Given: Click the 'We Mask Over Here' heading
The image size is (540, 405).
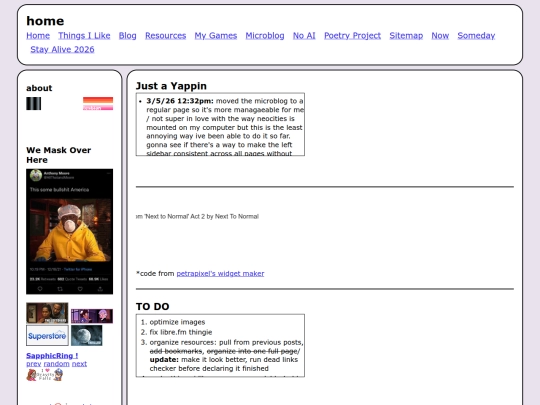Looking at the screenshot, I should pos(59,155).
